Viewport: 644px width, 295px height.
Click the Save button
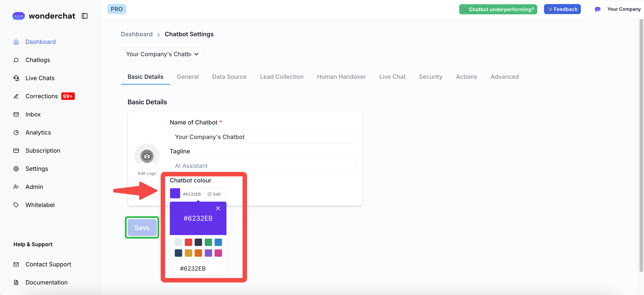[142, 227]
